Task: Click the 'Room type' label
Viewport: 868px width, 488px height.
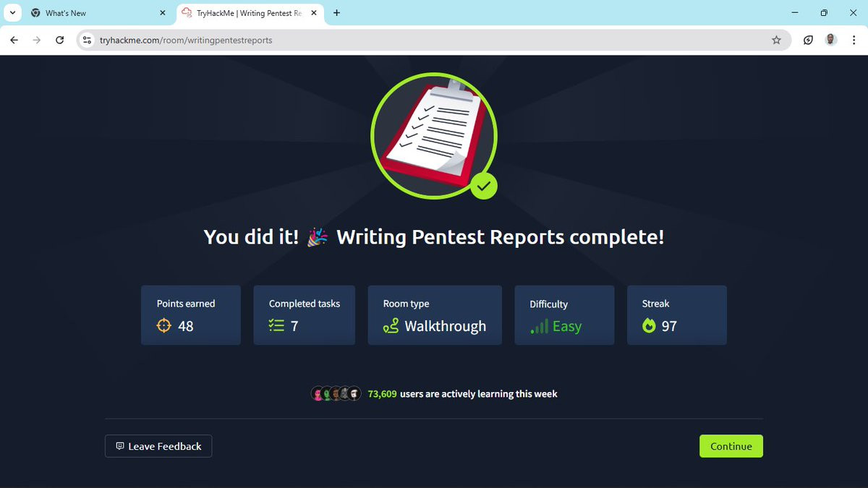Action: (407, 304)
